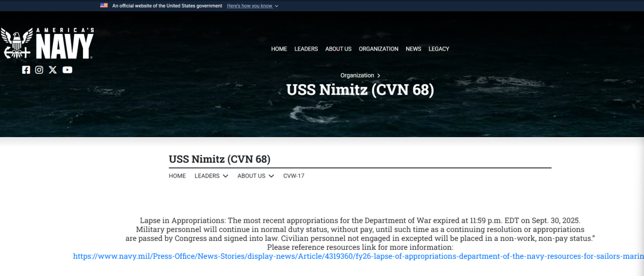Open ORGANIZATION in the top navigation
The width and height of the screenshot is (644, 276).
[x=378, y=49]
